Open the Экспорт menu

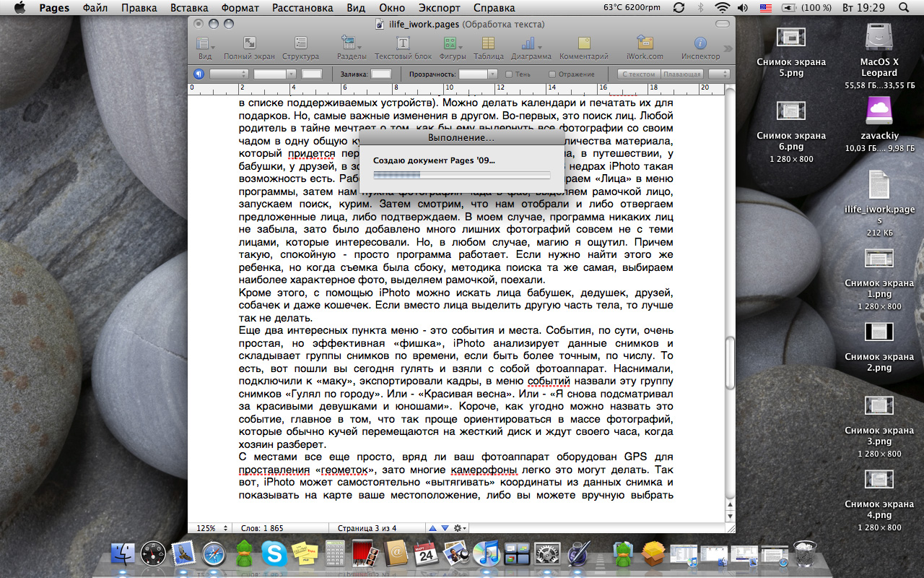439,8
